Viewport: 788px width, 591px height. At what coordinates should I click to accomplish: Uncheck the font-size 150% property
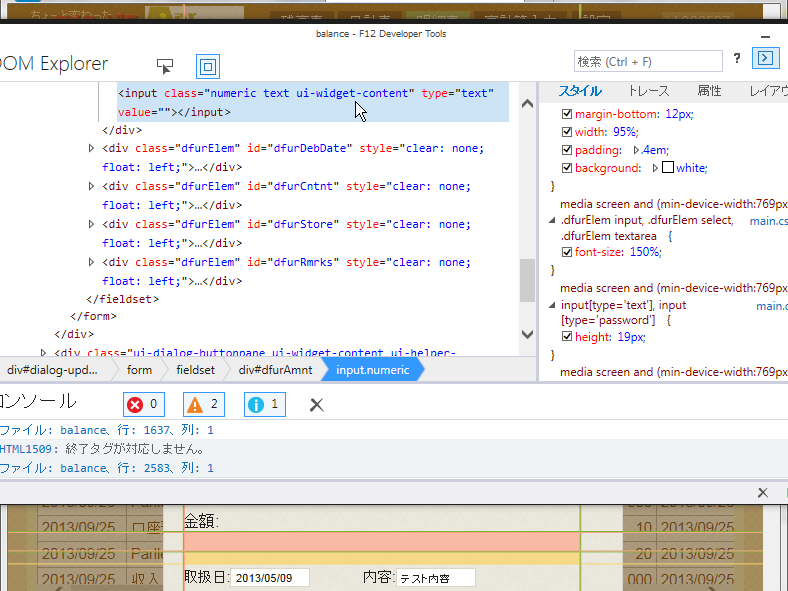tap(568, 252)
